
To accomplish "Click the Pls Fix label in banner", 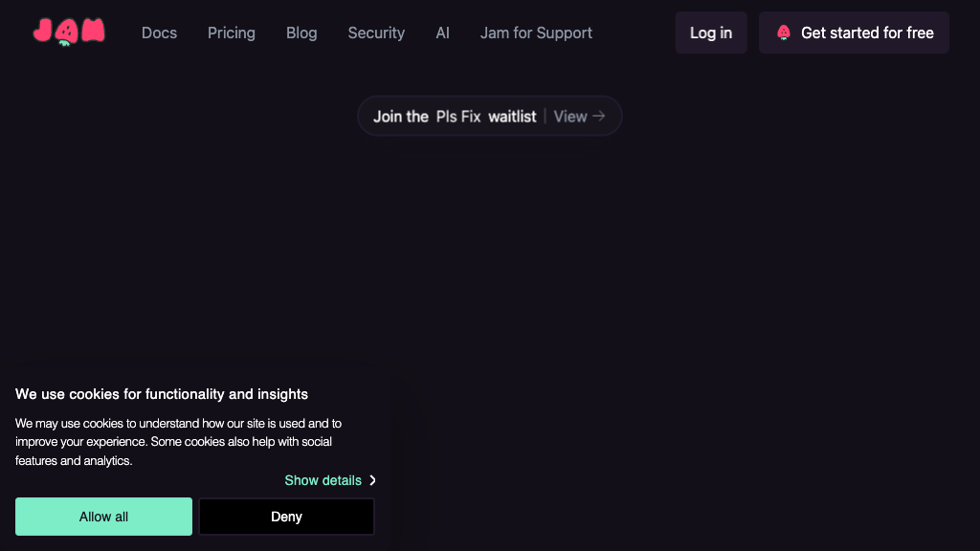I will (x=458, y=117).
